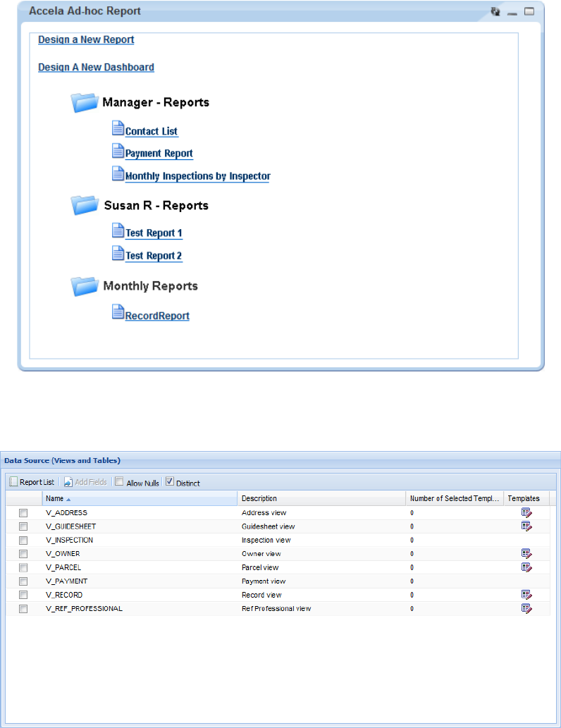Check the V_OWNER row checkbox

tap(23, 554)
